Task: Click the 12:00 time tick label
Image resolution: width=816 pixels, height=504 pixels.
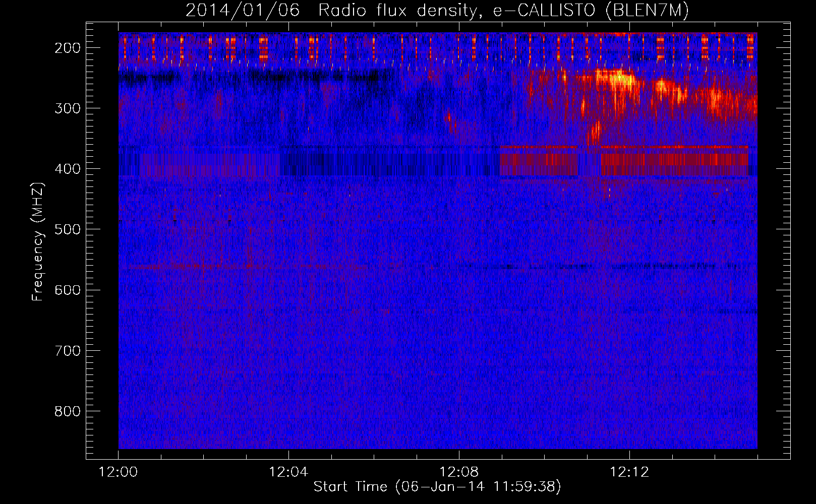Action: (x=119, y=472)
